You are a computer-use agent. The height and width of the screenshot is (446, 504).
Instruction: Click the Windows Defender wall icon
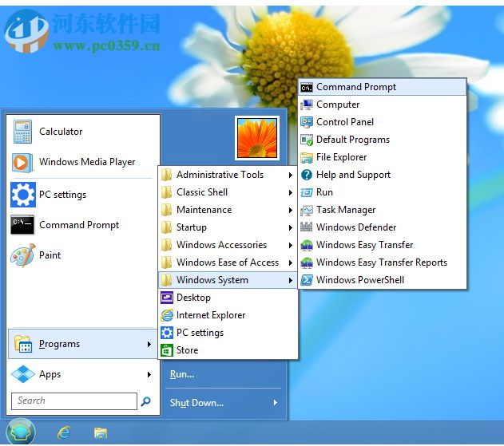point(307,227)
